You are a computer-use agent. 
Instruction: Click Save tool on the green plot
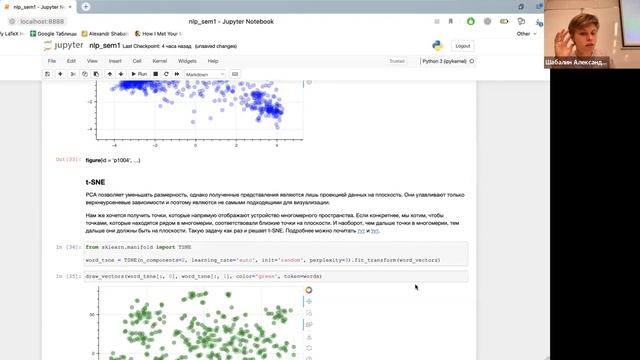click(x=309, y=337)
